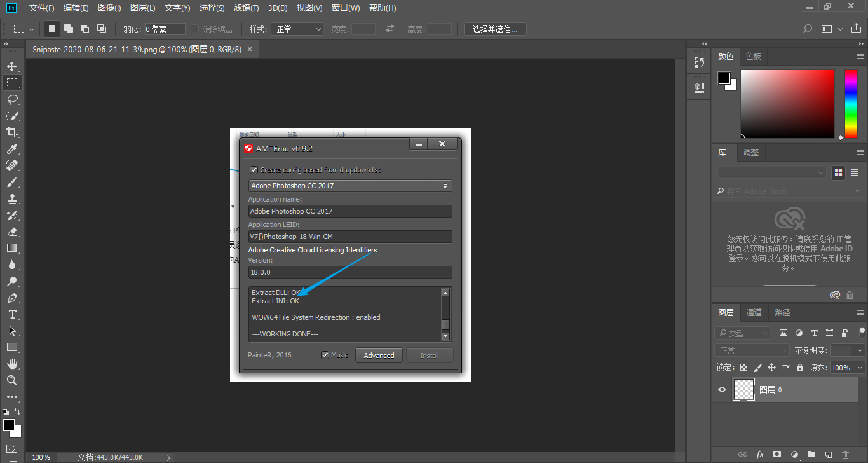Swap foreground and background colors in toolbar
Screen dimensions: 868x463
point(17,411)
